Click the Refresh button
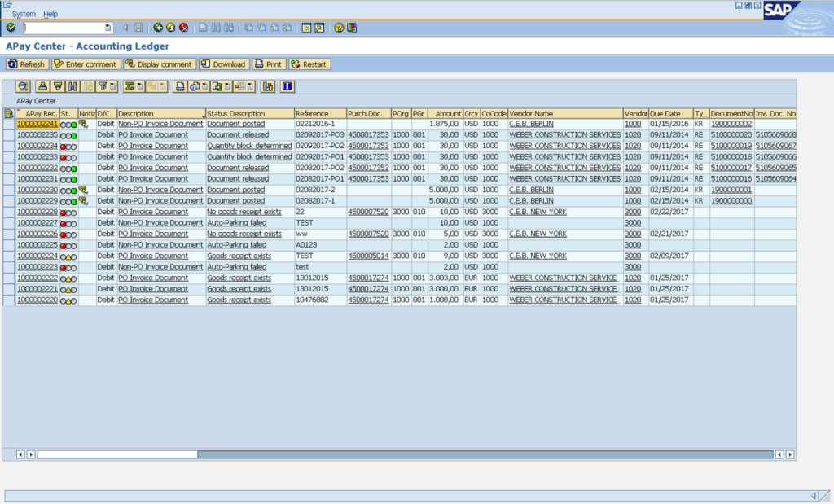The height and width of the screenshot is (504, 834). click(x=27, y=64)
